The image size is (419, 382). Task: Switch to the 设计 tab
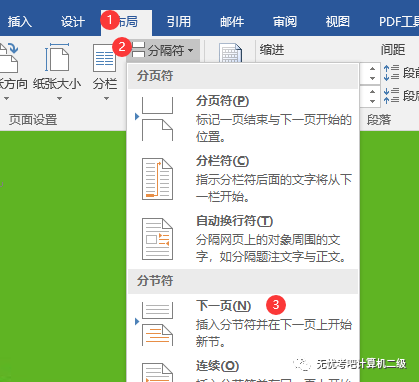tap(72, 22)
